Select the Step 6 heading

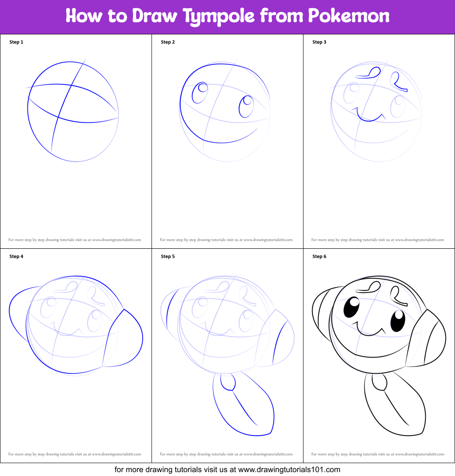[x=319, y=256]
